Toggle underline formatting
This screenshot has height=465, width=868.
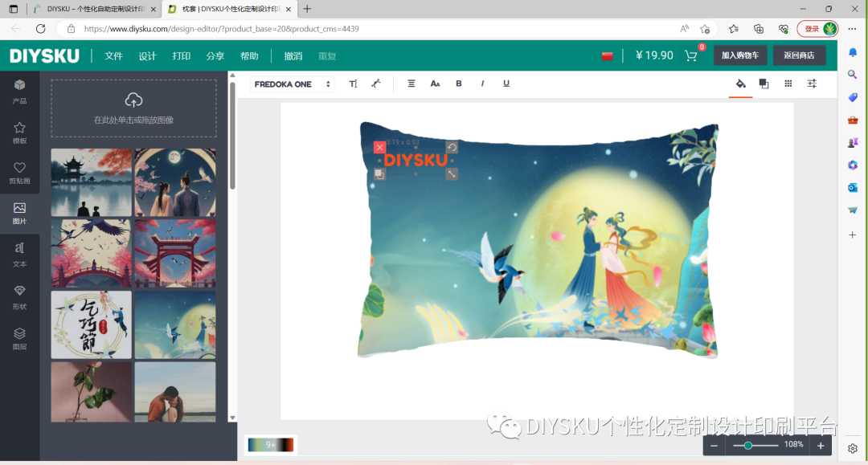coord(506,84)
